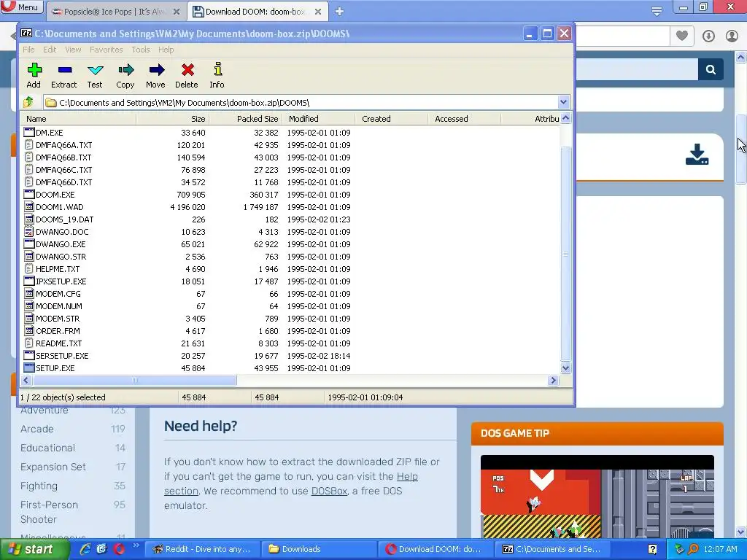Open the Arcade category link
This screenshot has height=560, width=747.
click(37, 429)
